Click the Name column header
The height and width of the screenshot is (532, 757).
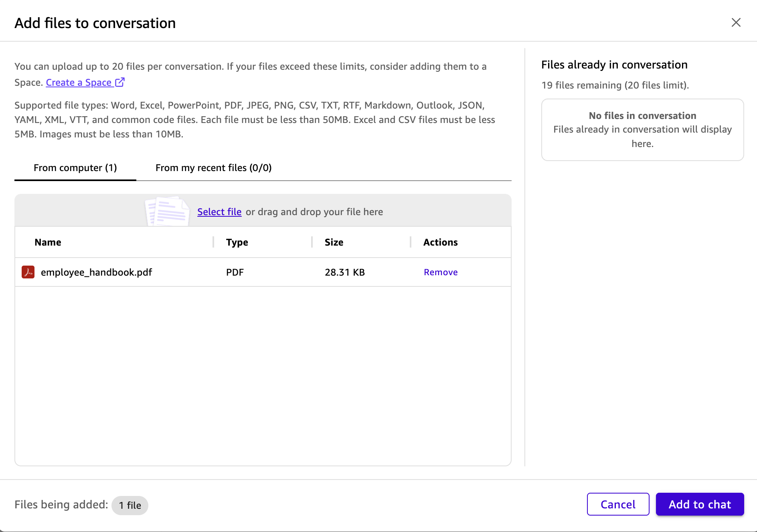tap(48, 242)
